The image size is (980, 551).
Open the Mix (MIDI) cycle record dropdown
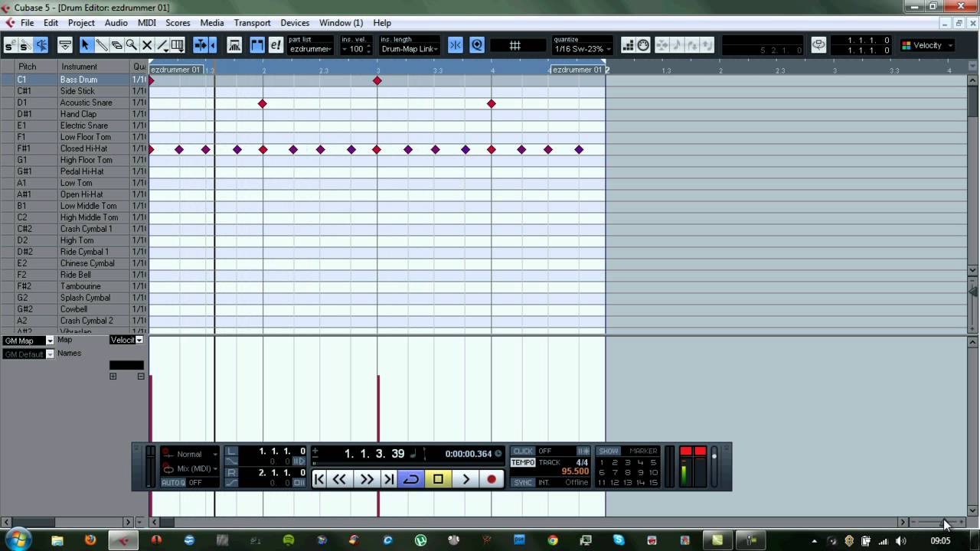coord(190,468)
